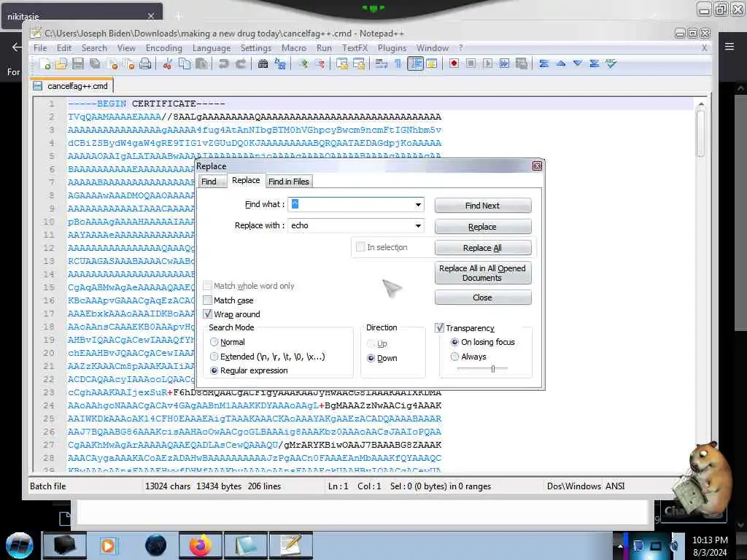Screen dimensions: 747x560
Task: Click the Close button in Replace dialog
Action: [x=483, y=297]
